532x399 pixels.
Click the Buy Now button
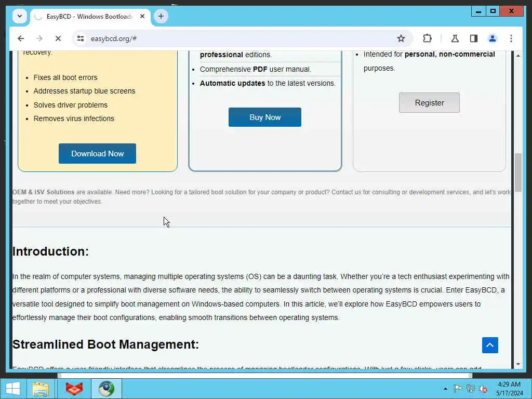pos(265,117)
